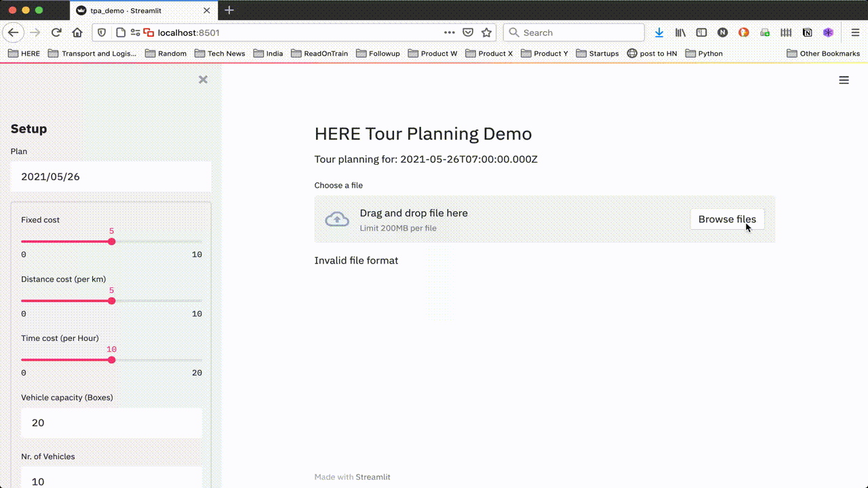Go back to previous page

(14, 33)
